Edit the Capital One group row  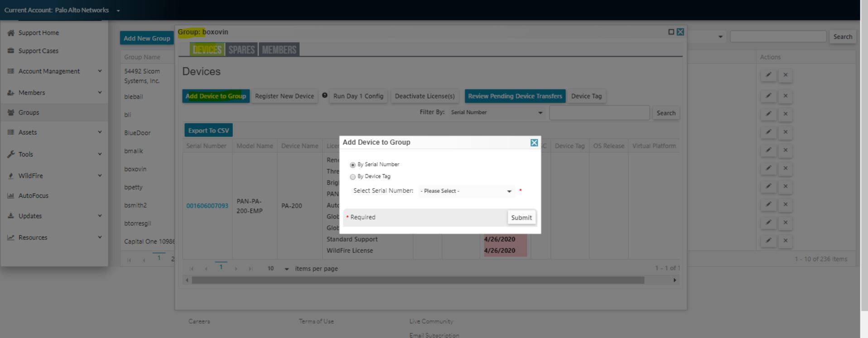(768, 241)
